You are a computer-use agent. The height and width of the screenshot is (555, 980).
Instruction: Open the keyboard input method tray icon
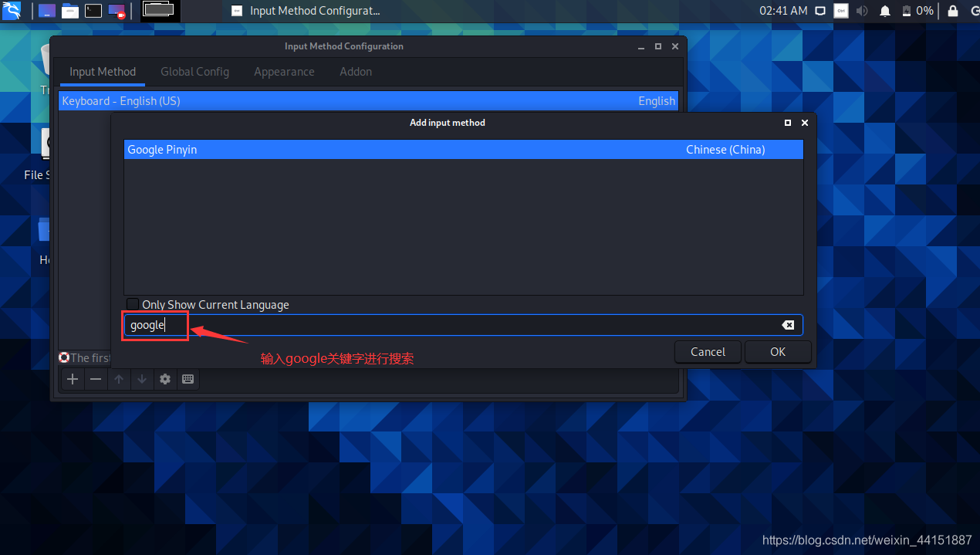841,11
